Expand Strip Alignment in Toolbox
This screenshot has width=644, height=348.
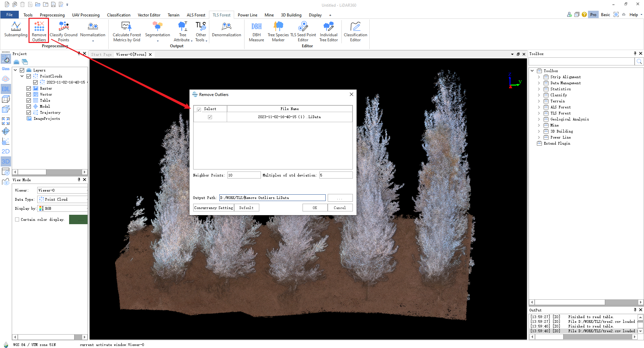tap(539, 77)
